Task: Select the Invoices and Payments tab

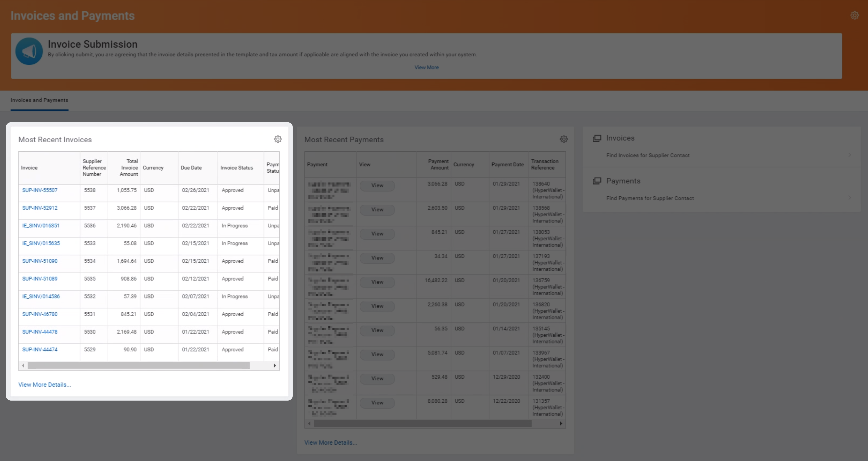Action: tap(39, 100)
